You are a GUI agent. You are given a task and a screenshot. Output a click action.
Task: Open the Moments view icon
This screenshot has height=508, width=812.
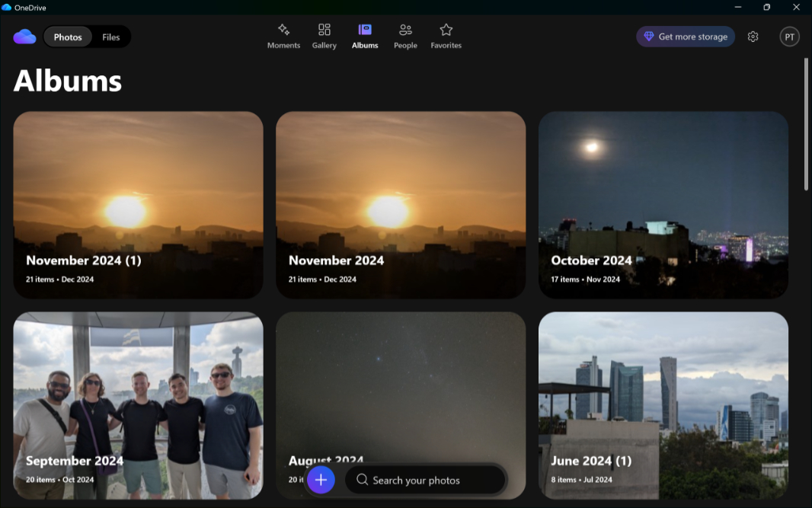283,30
